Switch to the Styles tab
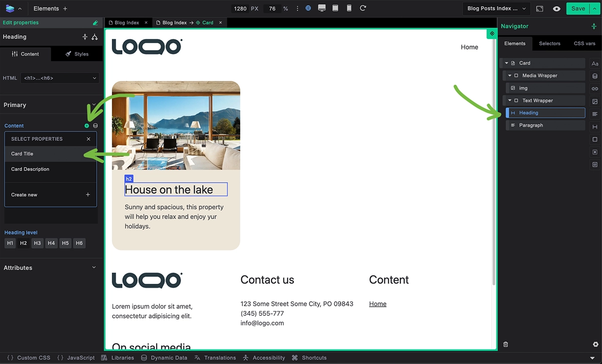Viewport: 602px width, 364px height. [77, 54]
